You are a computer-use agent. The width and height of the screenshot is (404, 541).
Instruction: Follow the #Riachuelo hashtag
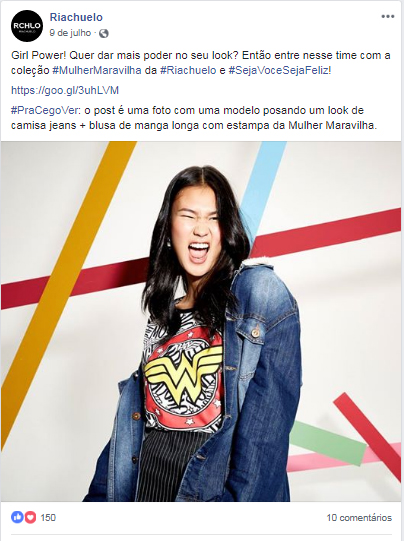[188, 70]
